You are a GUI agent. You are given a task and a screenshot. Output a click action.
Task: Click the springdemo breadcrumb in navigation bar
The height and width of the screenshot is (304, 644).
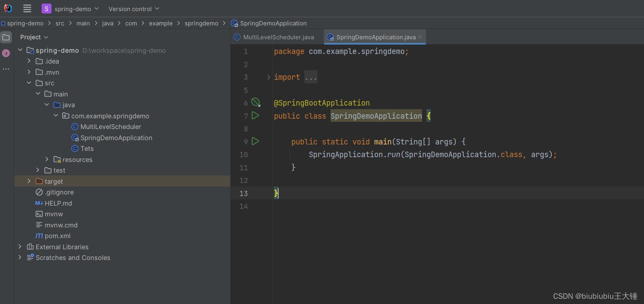(201, 23)
